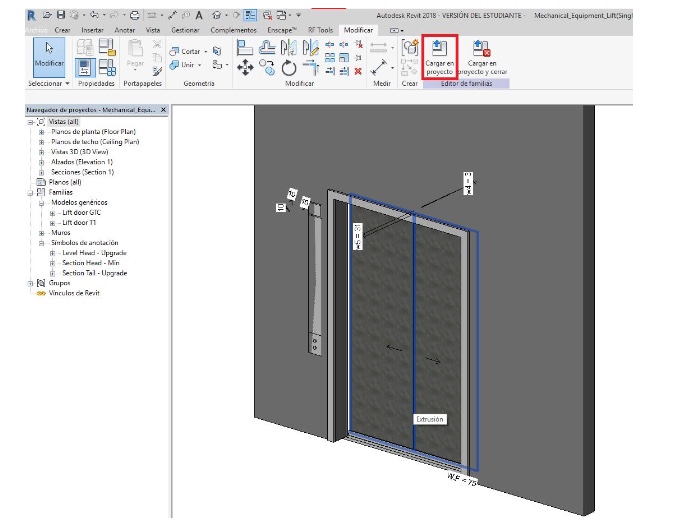Toggle the Propiedades palette icon

85,68
